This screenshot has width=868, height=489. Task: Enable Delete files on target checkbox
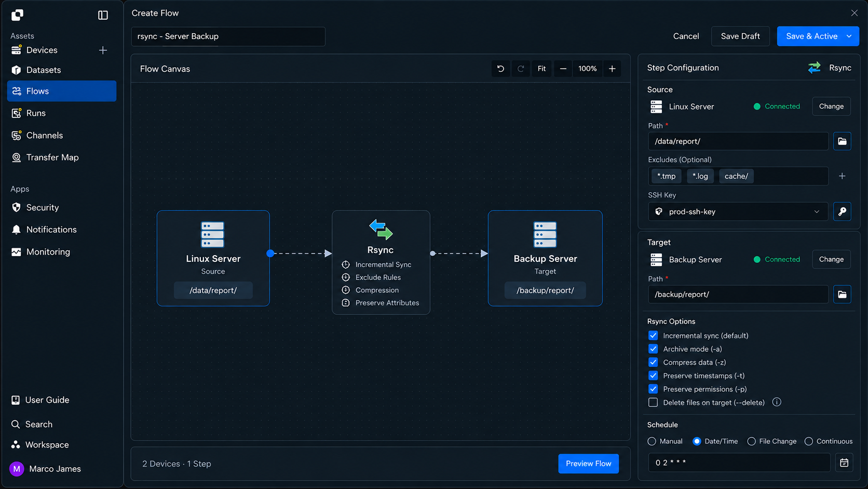coord(653,402)
